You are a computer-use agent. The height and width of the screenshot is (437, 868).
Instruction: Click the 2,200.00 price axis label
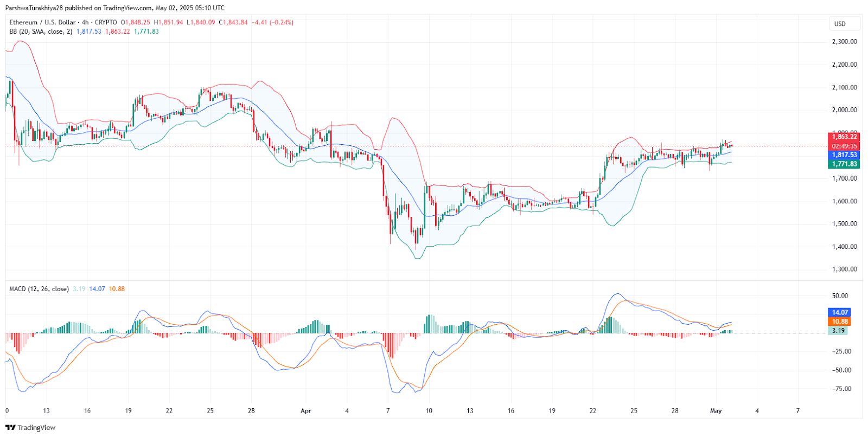[845, 65]
